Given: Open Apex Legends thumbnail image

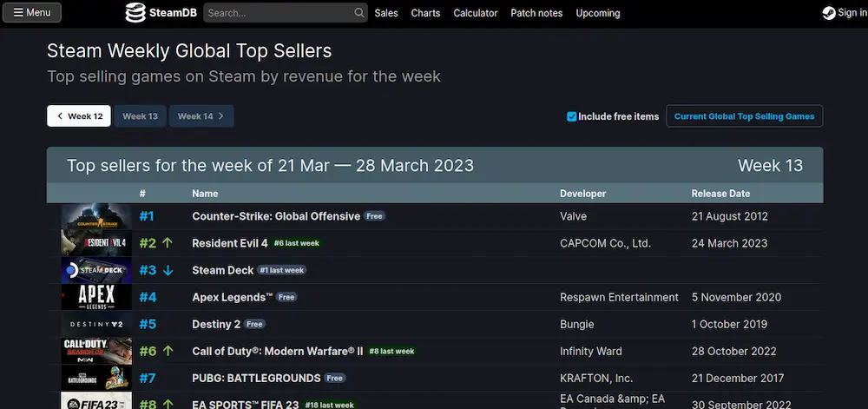Looking at the screenshot, I should [x=96, y=297].
